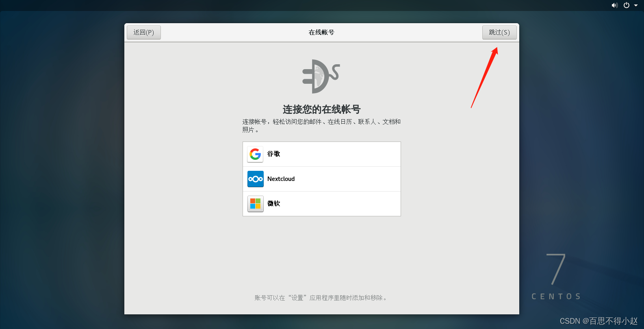The height and width of the screenshot is (329, 644).
Task: Go back with the 返回(P) button
Action: pos(144,33)
